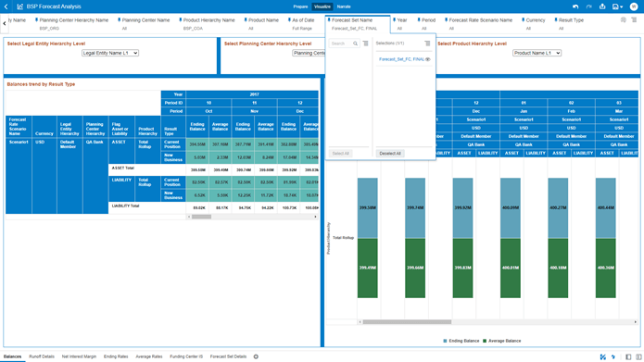Click the bar chart horizontal scrollbar thumb
Image resolution: width=644 pixels, height=362 pixels.
407,322
